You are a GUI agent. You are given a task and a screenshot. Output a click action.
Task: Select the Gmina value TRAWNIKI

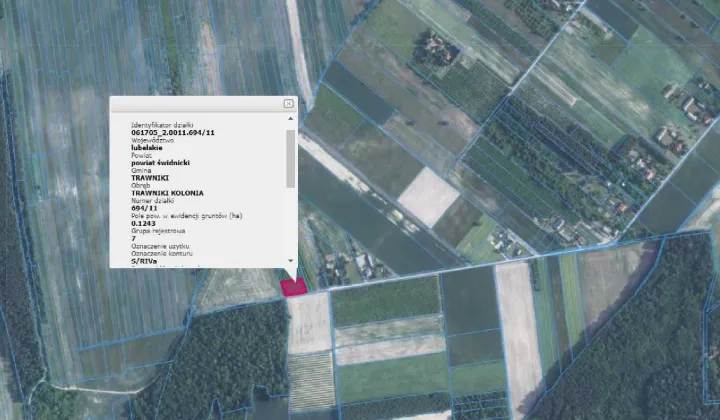point(150,178)
